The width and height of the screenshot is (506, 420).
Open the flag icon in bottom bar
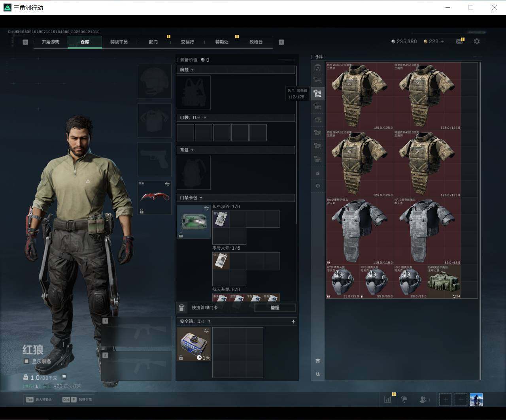tap(404, 399)
